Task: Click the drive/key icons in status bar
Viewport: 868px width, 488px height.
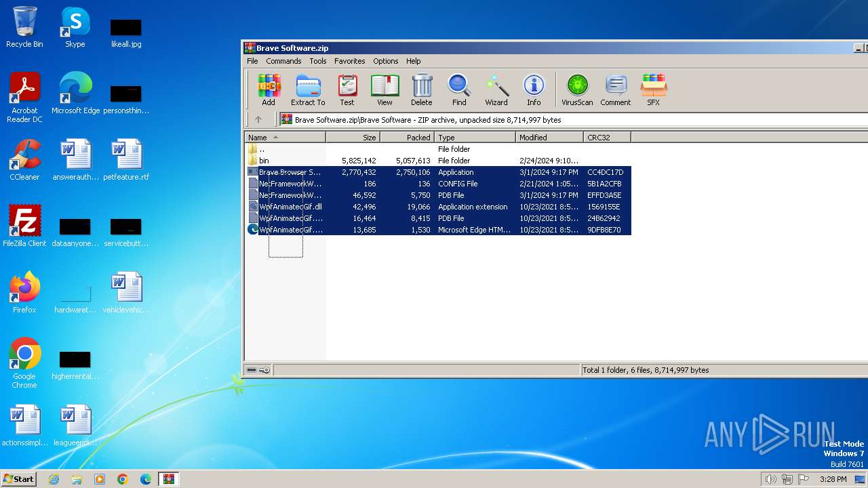Action: click(258, 370)
